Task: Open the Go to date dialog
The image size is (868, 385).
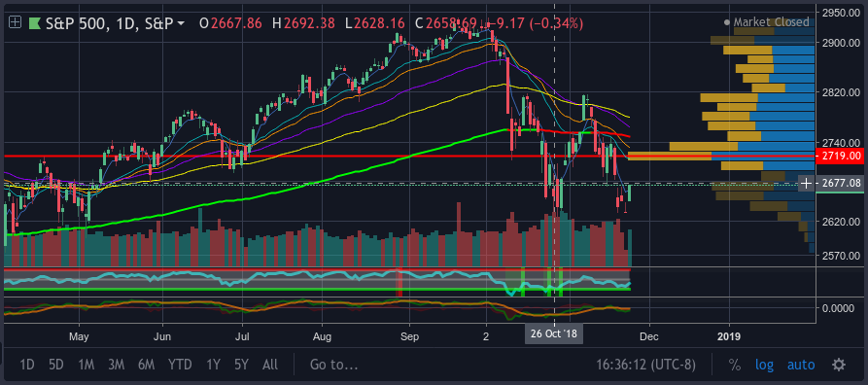Action: [333, 365]
